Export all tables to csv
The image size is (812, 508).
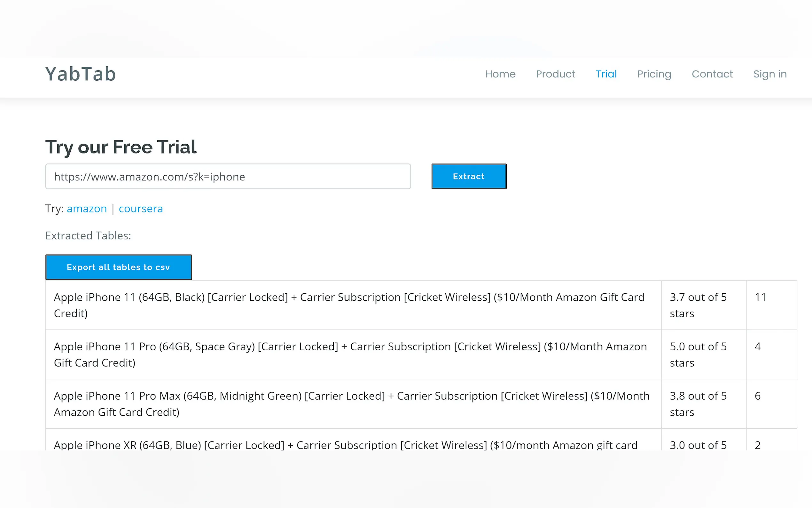coord(119,267)
